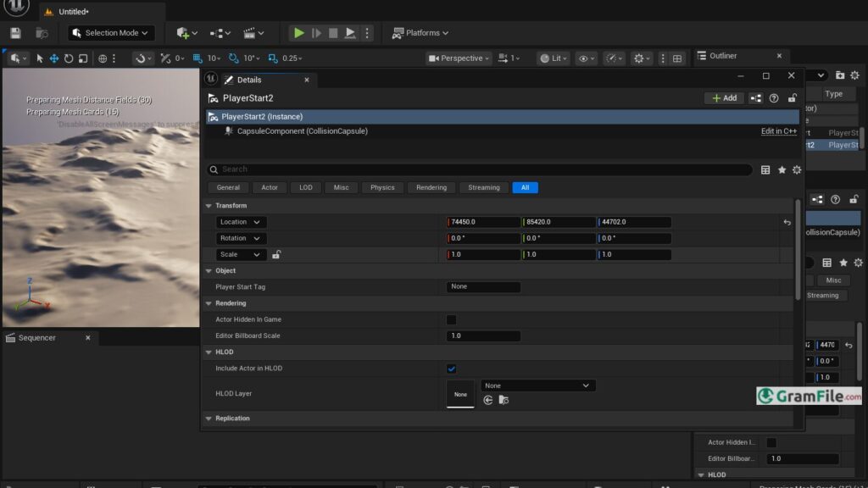This screenshot has width=868, height=488.
Task: Open Outliner settings gear icon
Action: 854,75
